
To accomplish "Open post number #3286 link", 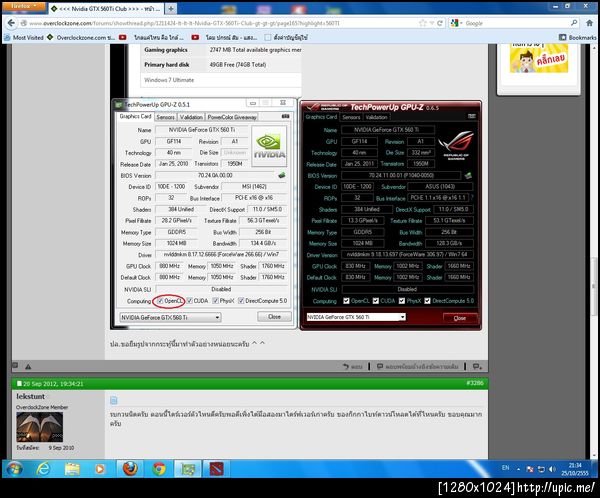I will pos(475,383).
